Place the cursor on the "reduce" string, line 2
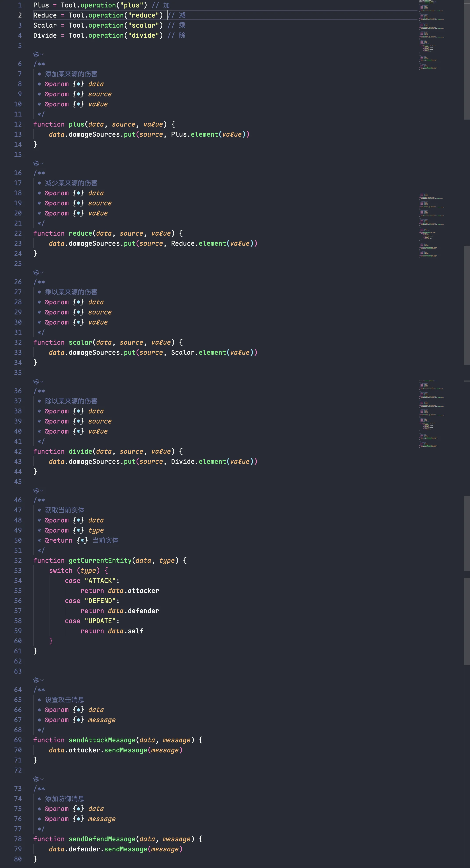 [143, 15]
